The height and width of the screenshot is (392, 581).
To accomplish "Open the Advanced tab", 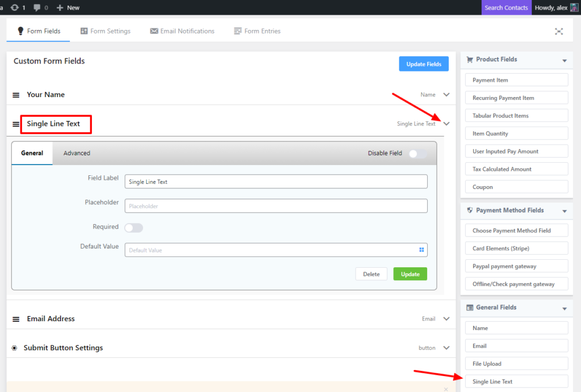I will pos(77,153).
